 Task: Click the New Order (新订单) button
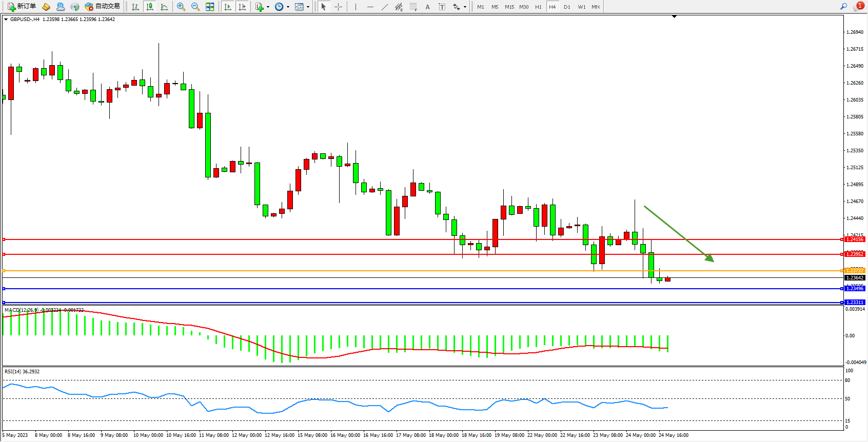[22, 7]
